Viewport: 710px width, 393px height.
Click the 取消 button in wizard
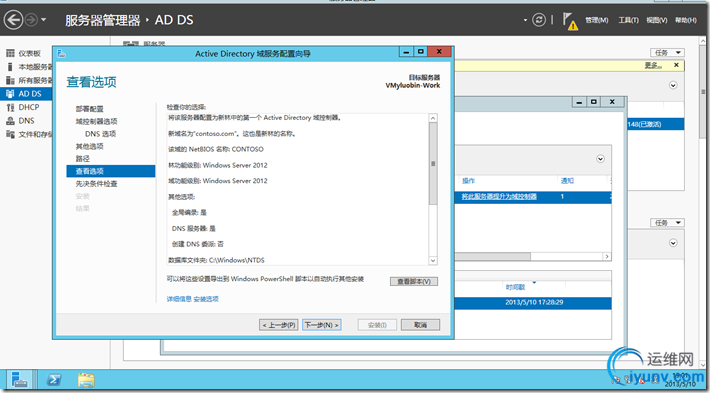coord(420,325)
